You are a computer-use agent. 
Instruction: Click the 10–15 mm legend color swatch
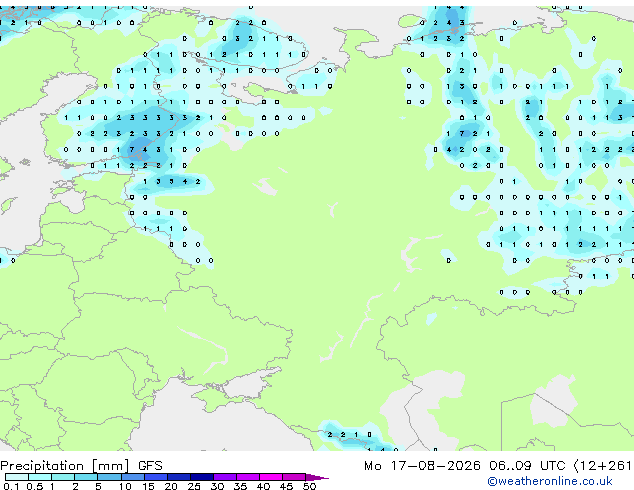pyautogui.click(x=132, y=477)
